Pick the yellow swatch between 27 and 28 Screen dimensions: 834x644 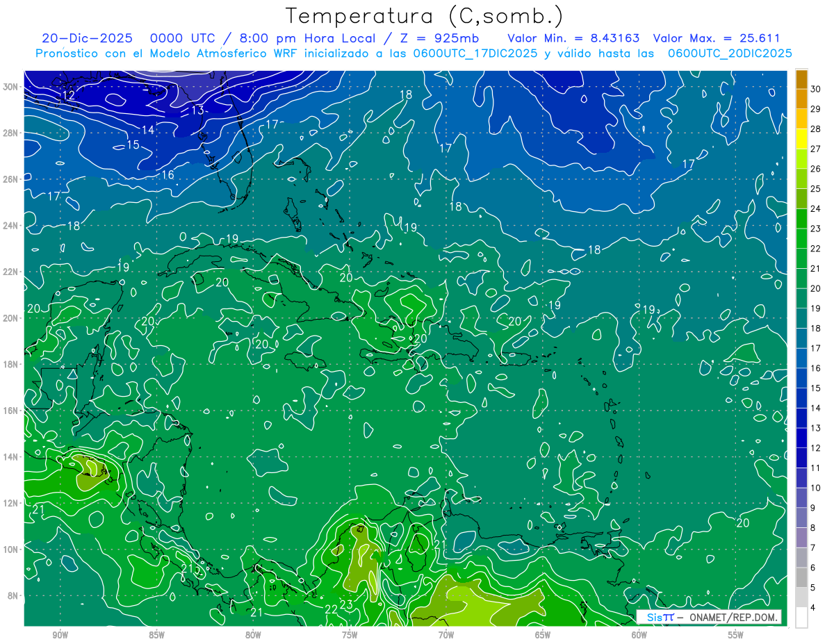[802, 139]
